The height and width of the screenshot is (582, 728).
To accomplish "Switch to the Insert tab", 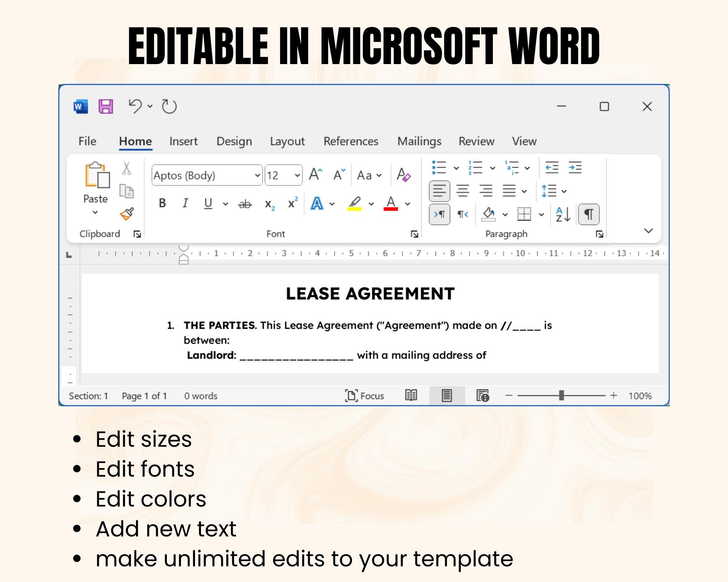I will [183, 141].
